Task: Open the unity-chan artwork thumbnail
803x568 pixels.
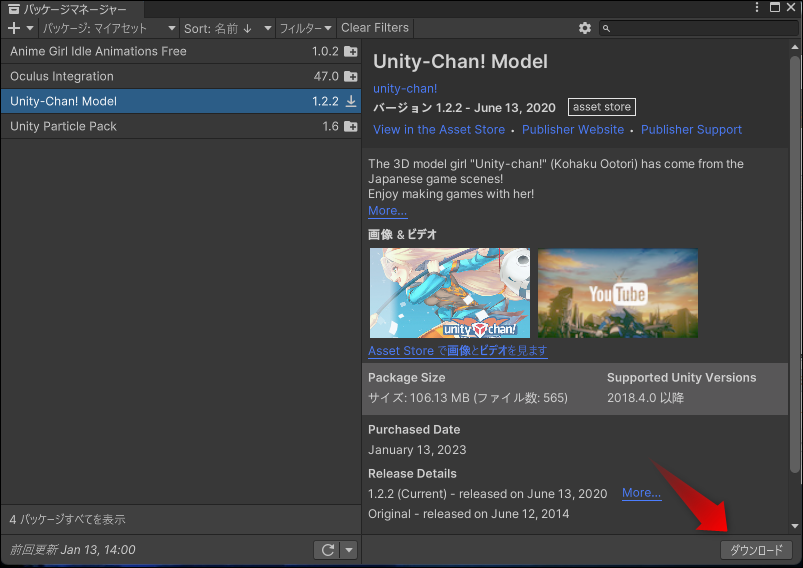Action: tap(450, 293)
